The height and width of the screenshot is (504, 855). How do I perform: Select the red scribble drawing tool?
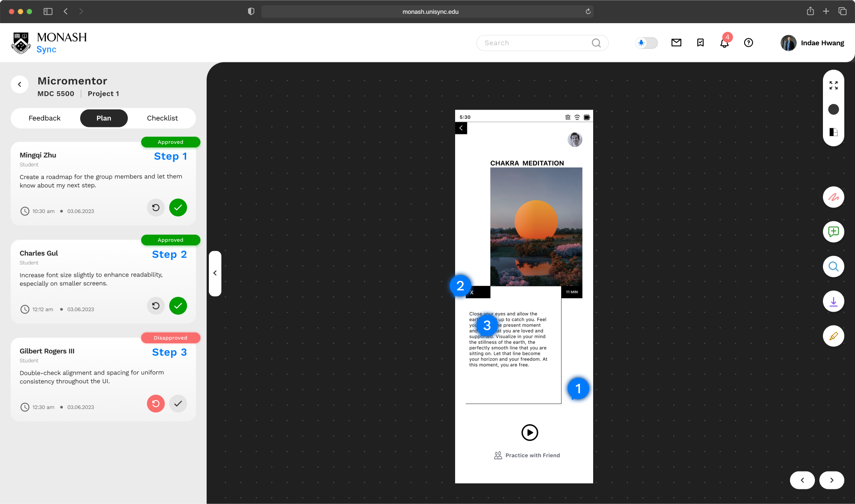click(833, 197)
